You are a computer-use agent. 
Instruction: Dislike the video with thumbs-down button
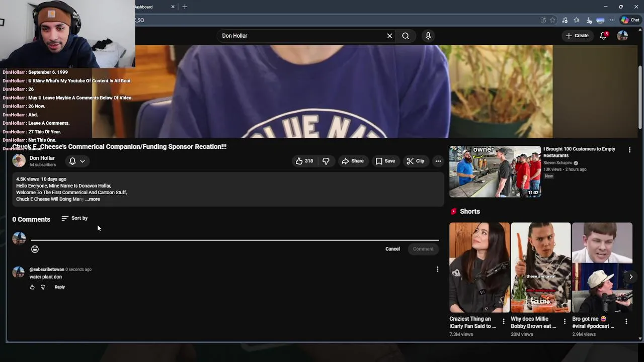tap(326, 161)
